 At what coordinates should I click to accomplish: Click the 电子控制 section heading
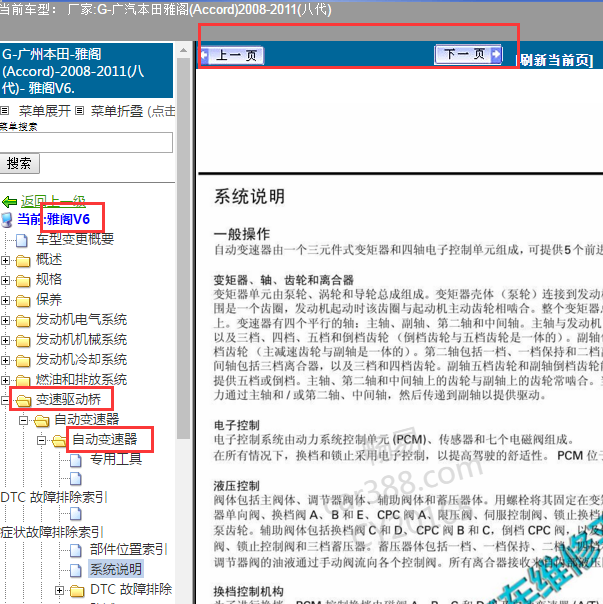click(237, 425)
